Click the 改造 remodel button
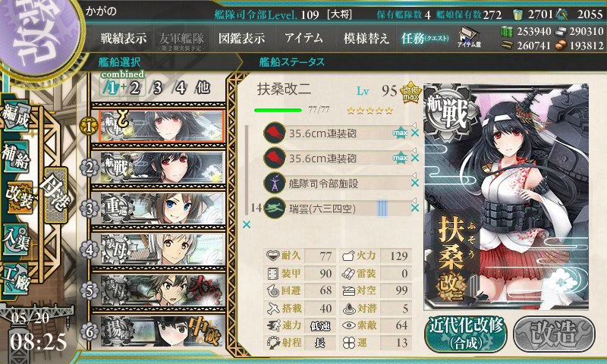Screen dimensions: 607x364 [554, 334]
